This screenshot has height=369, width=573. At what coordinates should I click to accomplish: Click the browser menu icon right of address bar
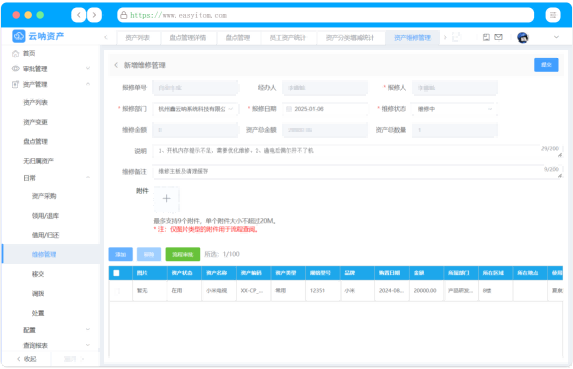click(x=553, y=15)
